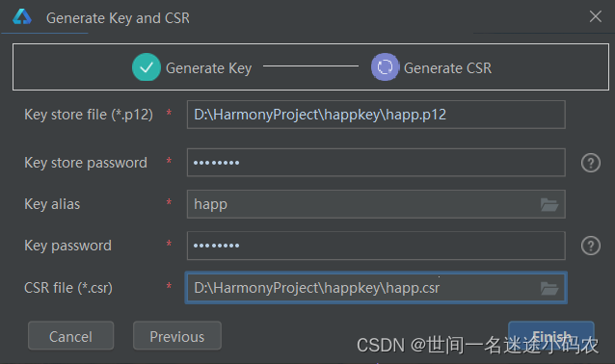The height and width of the screenshot is (364, 615).
Task: Browse folder icon in Key alias field
Action: (x=549, y=204)
